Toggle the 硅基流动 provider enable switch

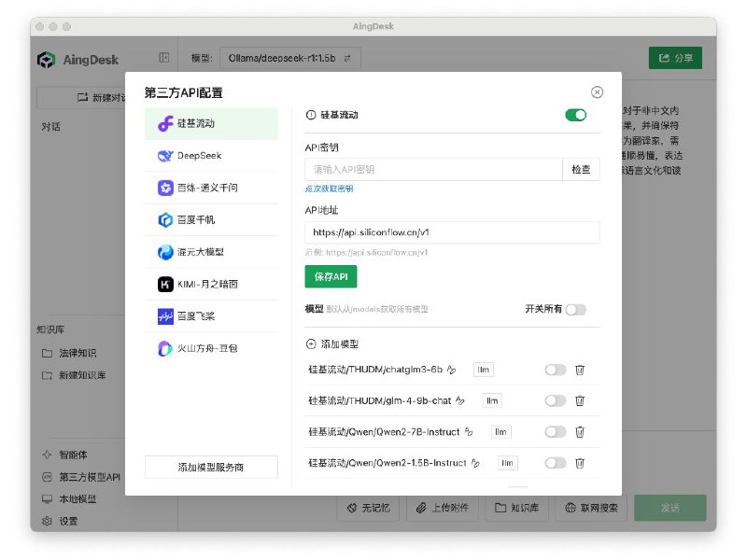tap(575, 115)
